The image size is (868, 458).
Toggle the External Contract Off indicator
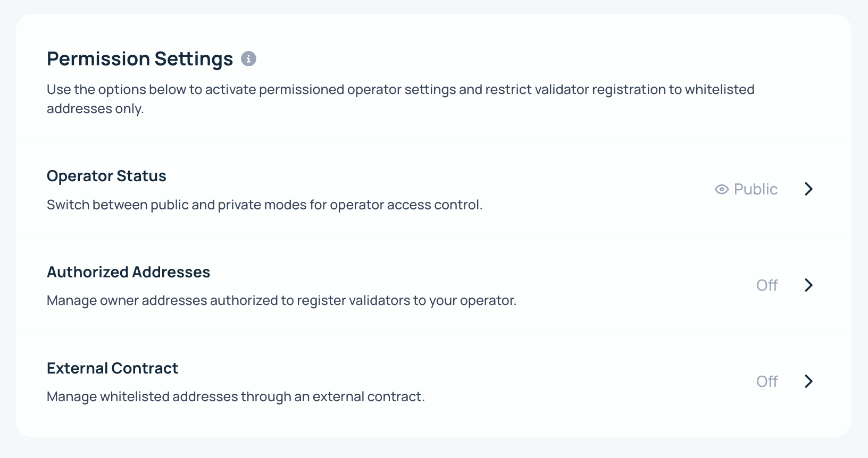pyautogui.click(x=767, y=381)
